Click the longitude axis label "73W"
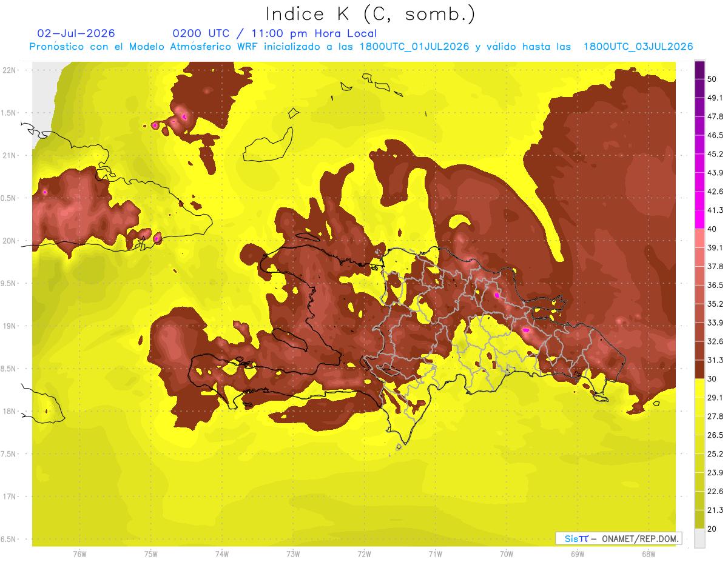 click(293, 554)
